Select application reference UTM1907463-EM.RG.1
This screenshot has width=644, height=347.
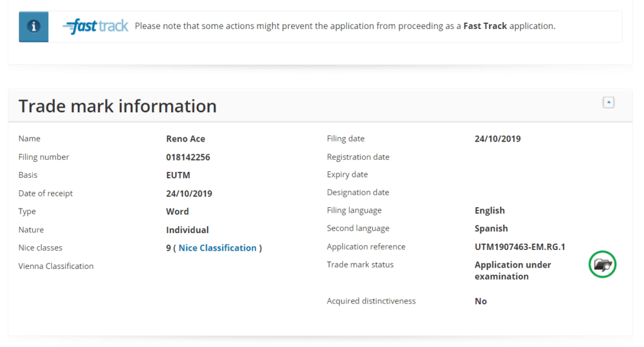click(x=520, y=247)
